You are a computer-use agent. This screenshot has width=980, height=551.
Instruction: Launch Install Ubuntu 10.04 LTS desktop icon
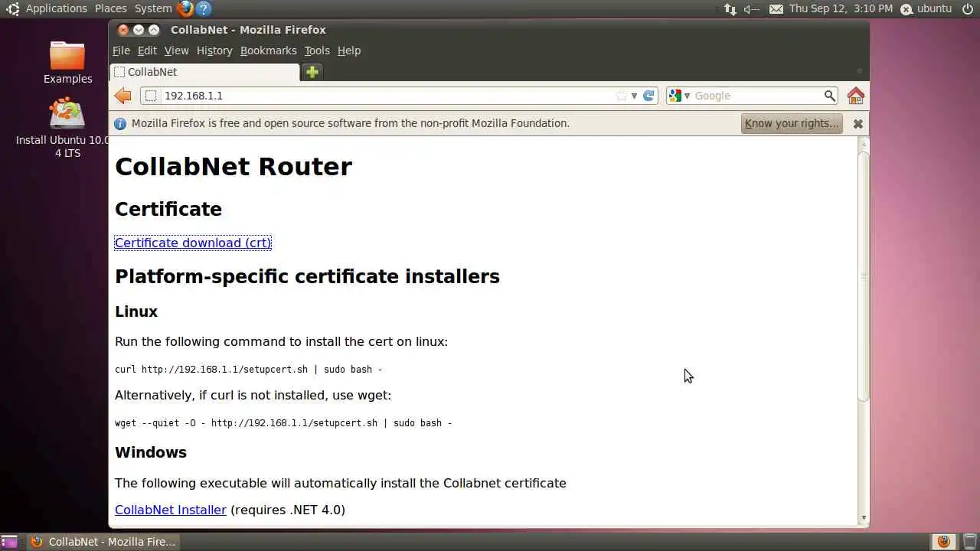[x=67, y=128]
